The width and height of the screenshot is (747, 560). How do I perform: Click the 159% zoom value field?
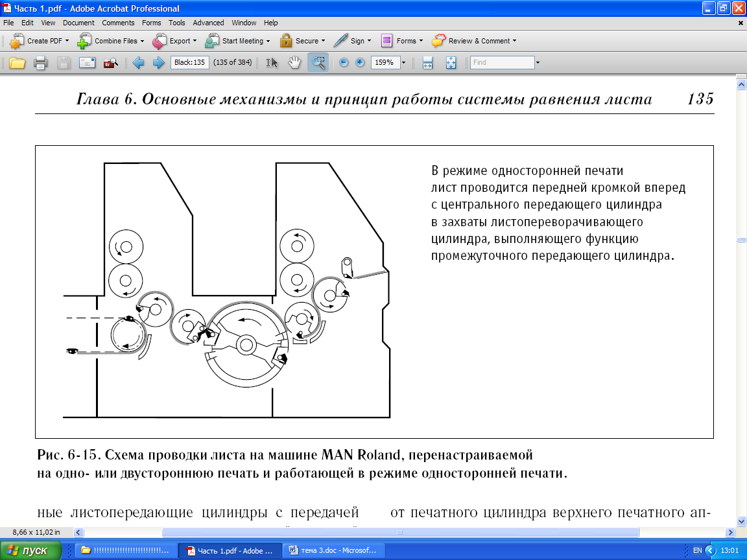click(385, 62)
